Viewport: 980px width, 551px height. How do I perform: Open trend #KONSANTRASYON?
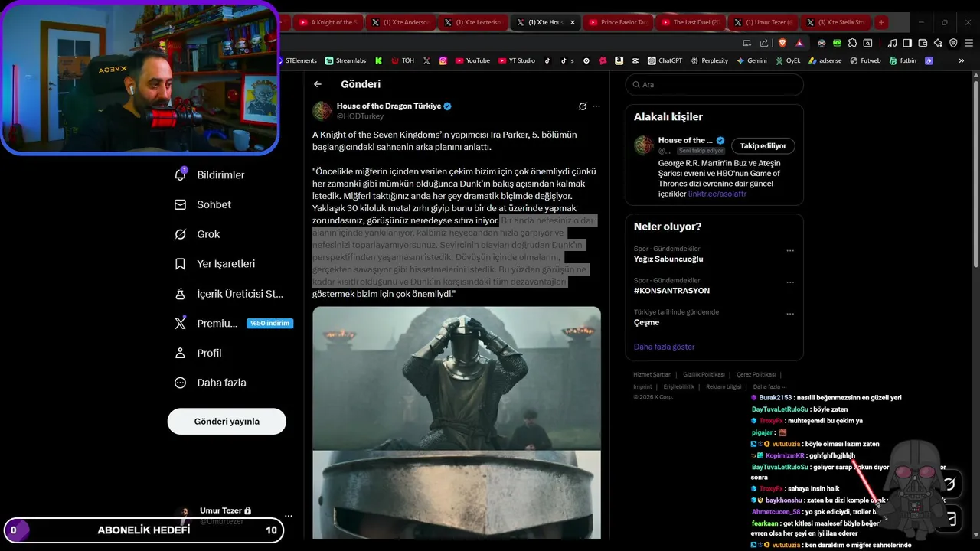tap(671, 291)
